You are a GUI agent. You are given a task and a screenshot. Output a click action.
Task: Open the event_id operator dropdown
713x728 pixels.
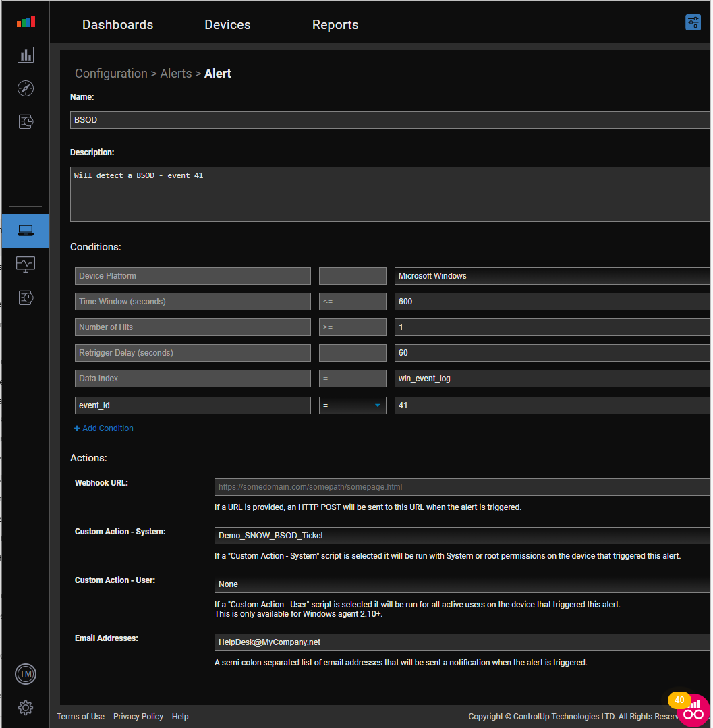point(352,405)
